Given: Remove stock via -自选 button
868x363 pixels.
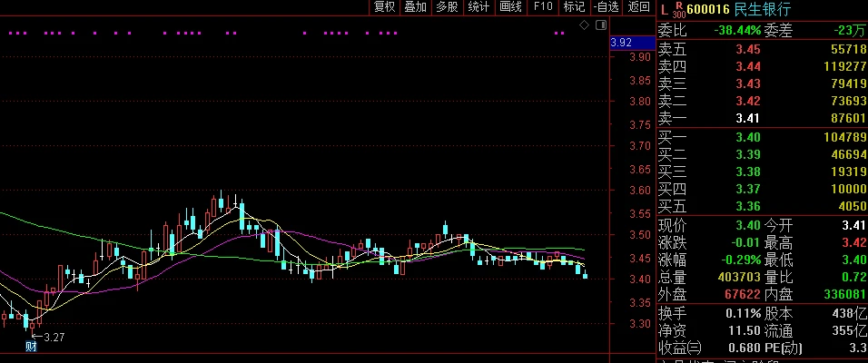Looking at the screenshot, I should tap(606, 6).
